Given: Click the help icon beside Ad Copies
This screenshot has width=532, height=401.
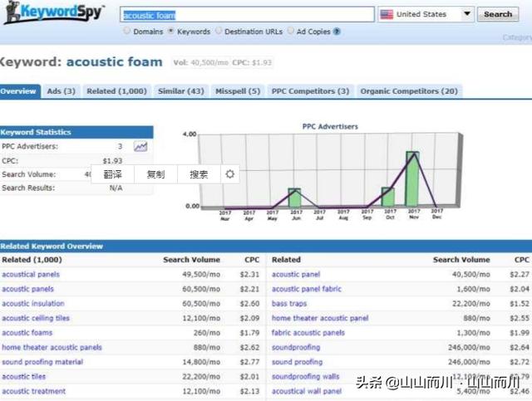Looking at the screenshot, I should coord(337,32).
